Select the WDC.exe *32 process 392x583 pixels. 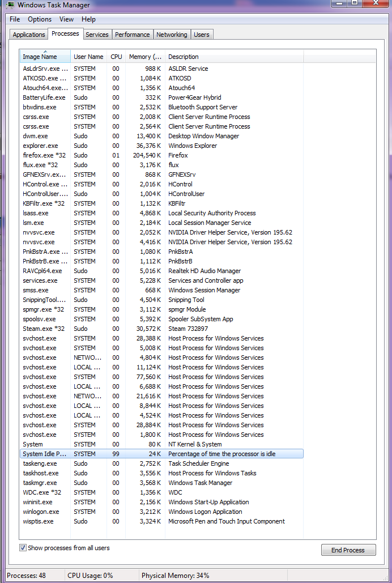(161, 493)
